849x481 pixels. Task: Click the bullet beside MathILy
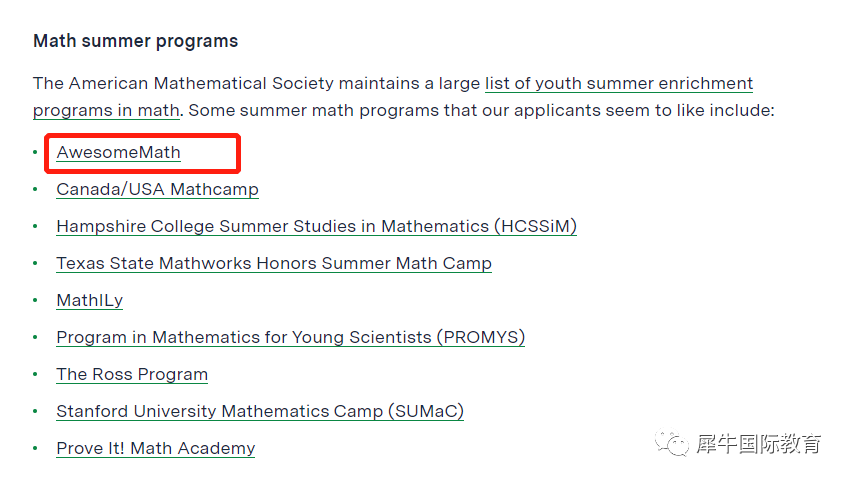tap(35, 300)
